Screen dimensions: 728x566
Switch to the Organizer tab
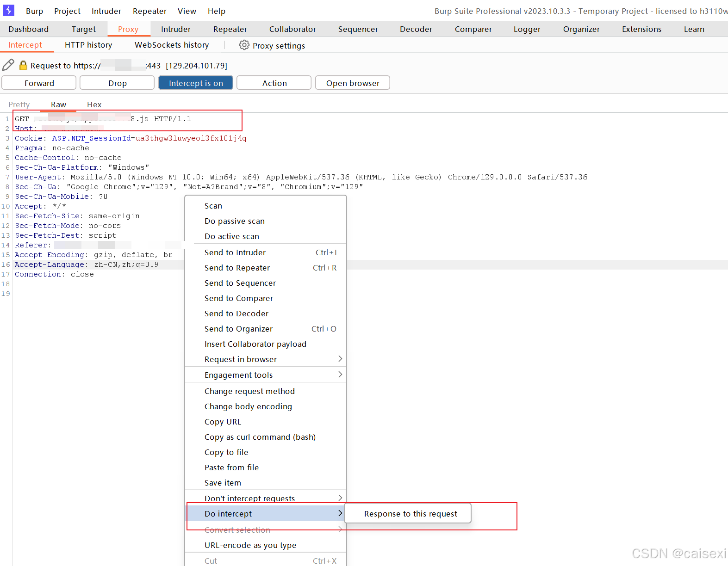click(x=581, y=29)
